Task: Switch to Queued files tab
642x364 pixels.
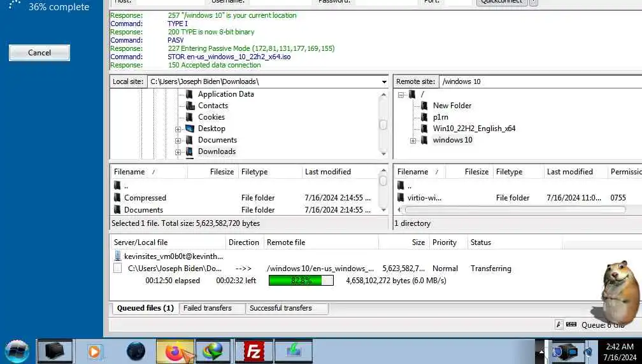Action: (x=145, y=308)
